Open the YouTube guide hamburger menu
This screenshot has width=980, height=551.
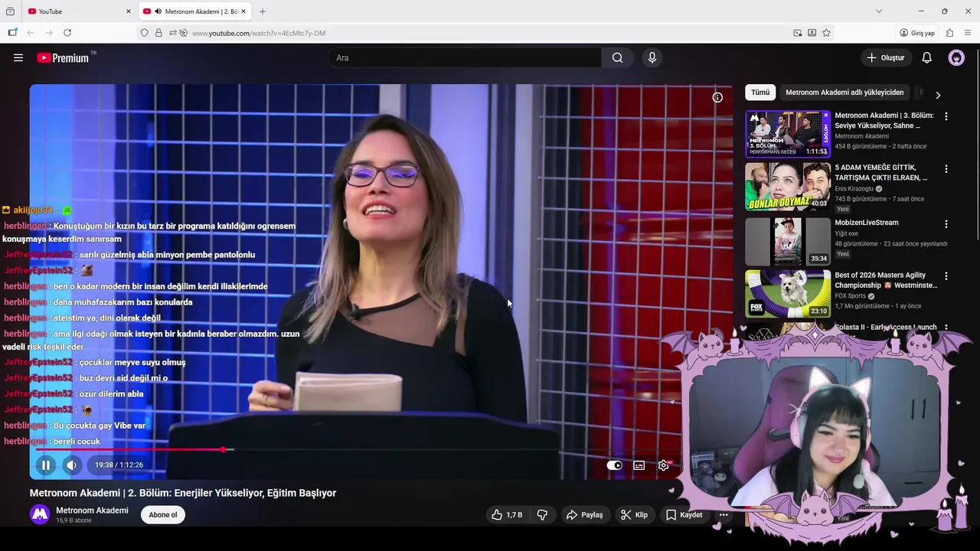click(18, 57)
